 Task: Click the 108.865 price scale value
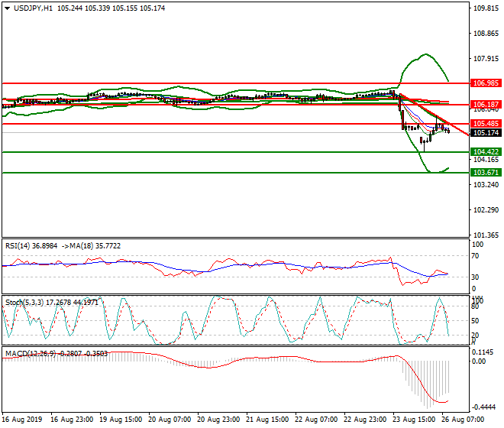pyautogui.click(x=486, y=34)
